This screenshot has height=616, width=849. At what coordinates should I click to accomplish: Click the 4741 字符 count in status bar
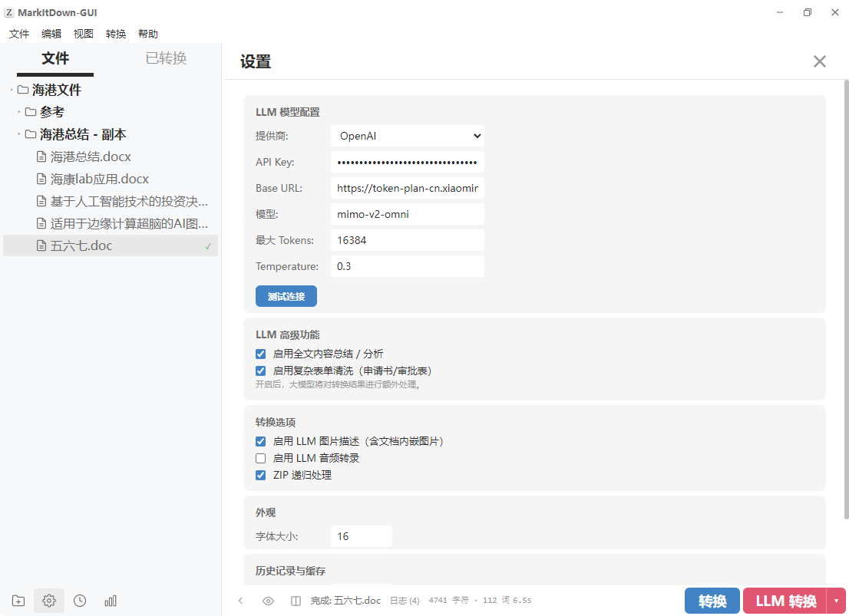pyautogui.click(x=448, y=601)
